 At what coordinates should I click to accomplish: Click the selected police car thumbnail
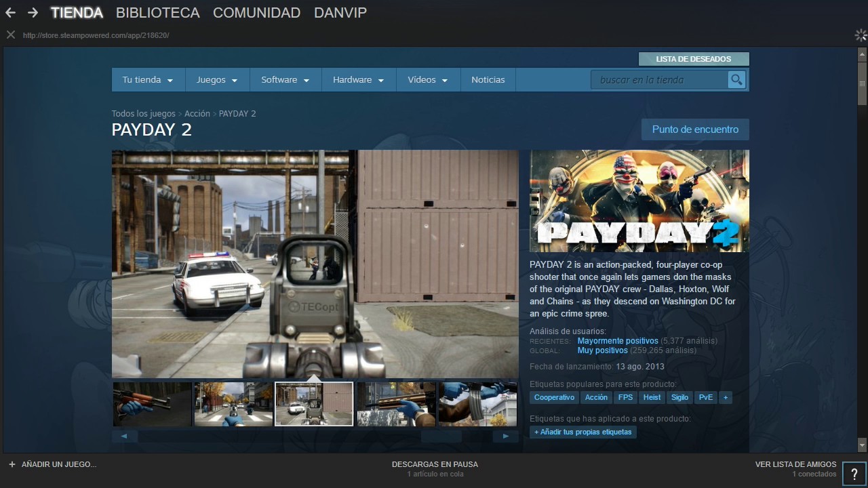coord(314,404)
